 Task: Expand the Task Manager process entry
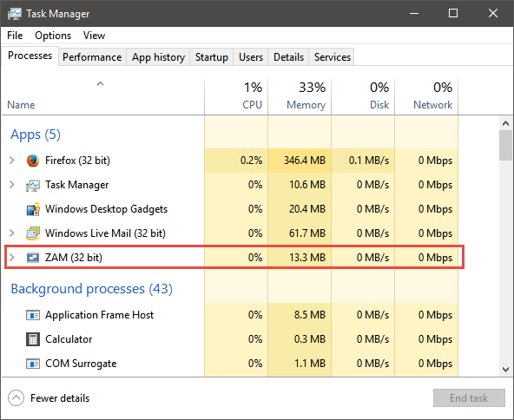coord(12,185)
